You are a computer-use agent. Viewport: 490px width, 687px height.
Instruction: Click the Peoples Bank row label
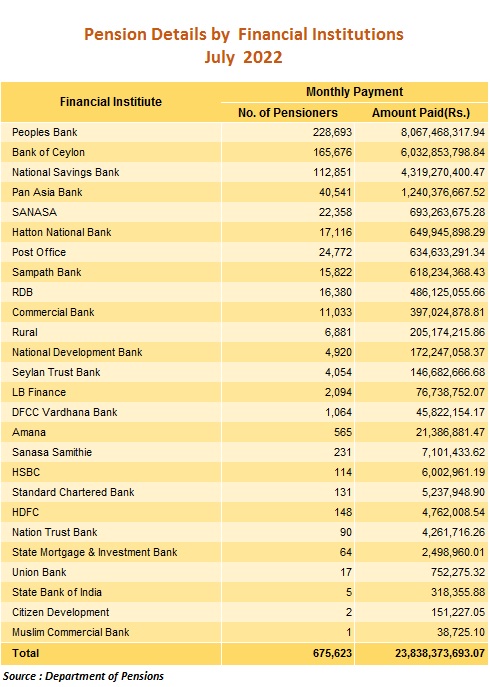pyautogui.click(x=45, y=132)
